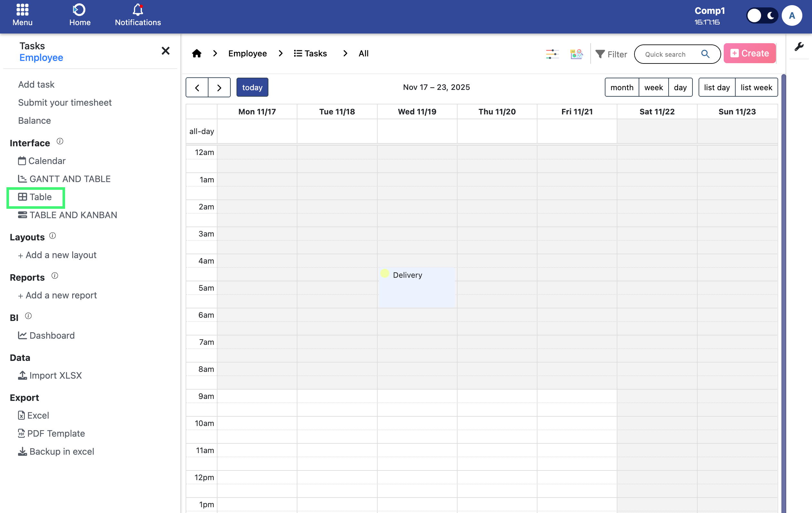Click the Interface info icon
The height and width of the screenshot is (513, 812).
[60, 141]
